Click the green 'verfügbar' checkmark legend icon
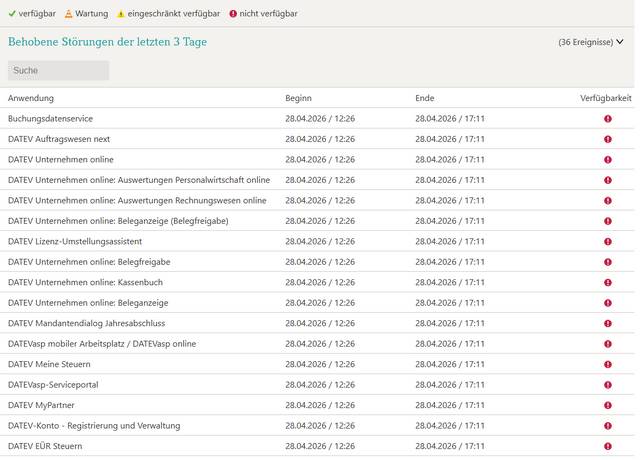Screen dimensions: 640x460 coord(12,14)
